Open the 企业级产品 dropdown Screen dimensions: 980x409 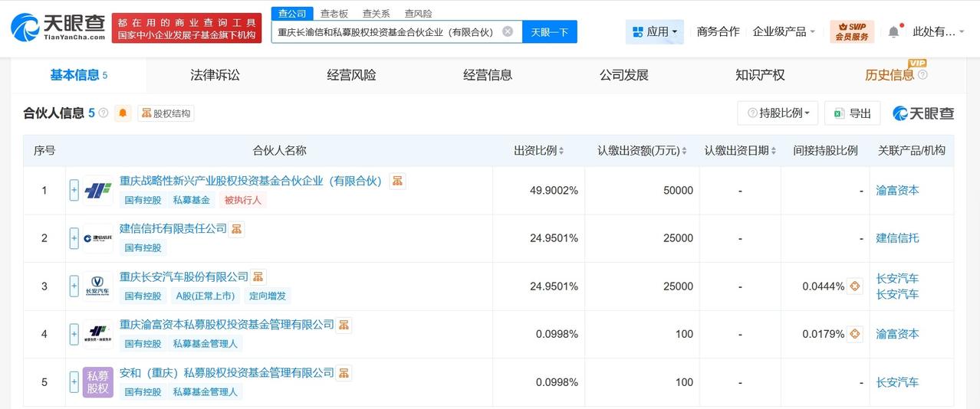tap(784, 31)
